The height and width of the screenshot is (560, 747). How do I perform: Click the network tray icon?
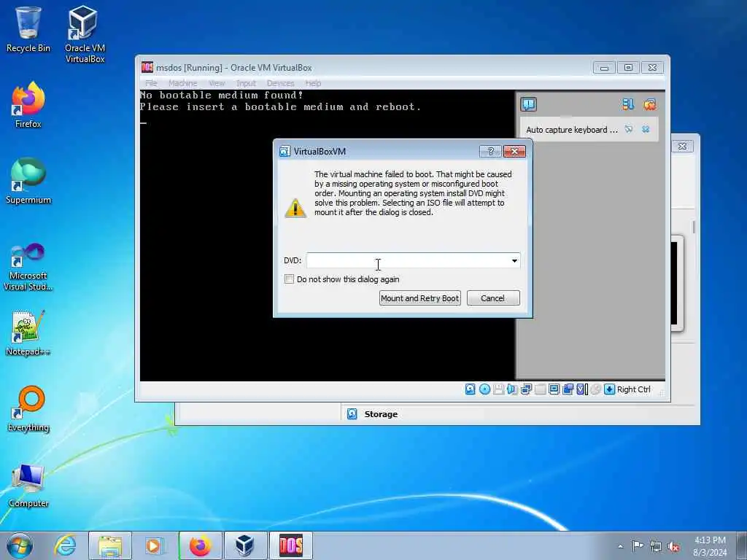pyautogui.click(x=656, y=546)
